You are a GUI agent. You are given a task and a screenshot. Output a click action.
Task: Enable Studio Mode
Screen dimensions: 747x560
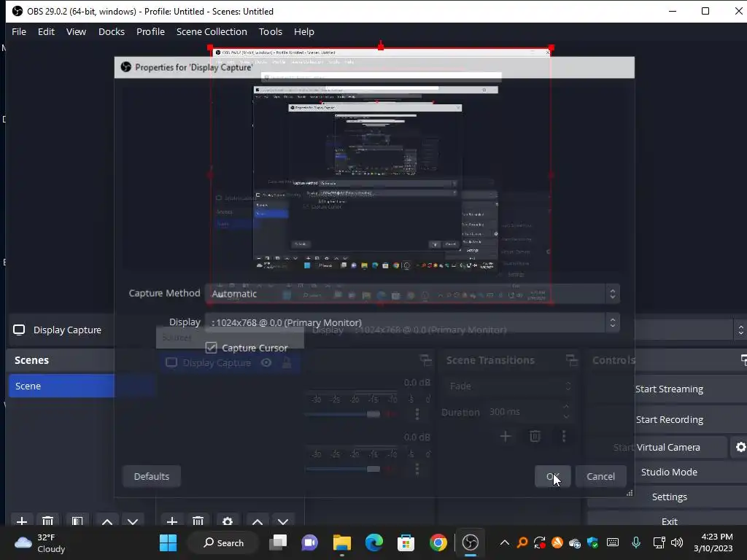coord(669,472)
